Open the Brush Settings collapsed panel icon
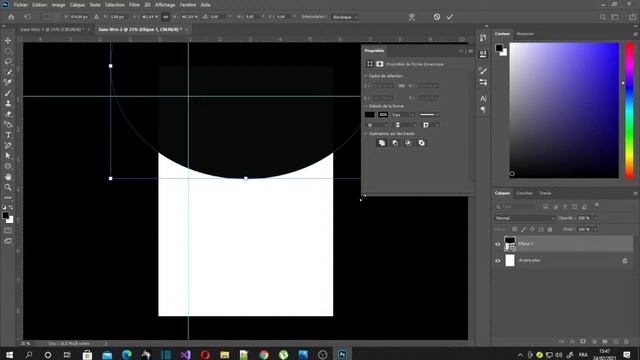 (x=483, y=71)
